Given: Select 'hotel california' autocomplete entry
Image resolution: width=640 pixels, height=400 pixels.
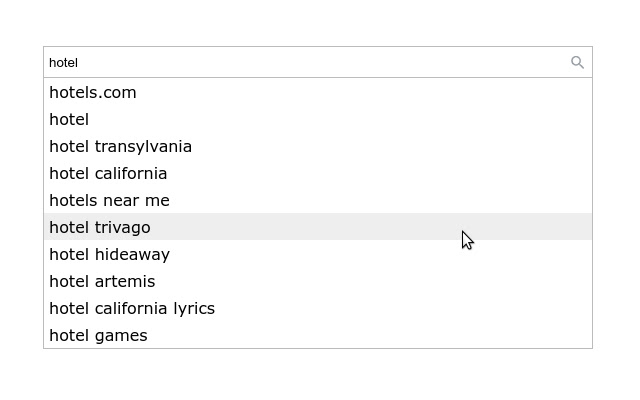Looking at the screenshot, I should pos(108,173).
